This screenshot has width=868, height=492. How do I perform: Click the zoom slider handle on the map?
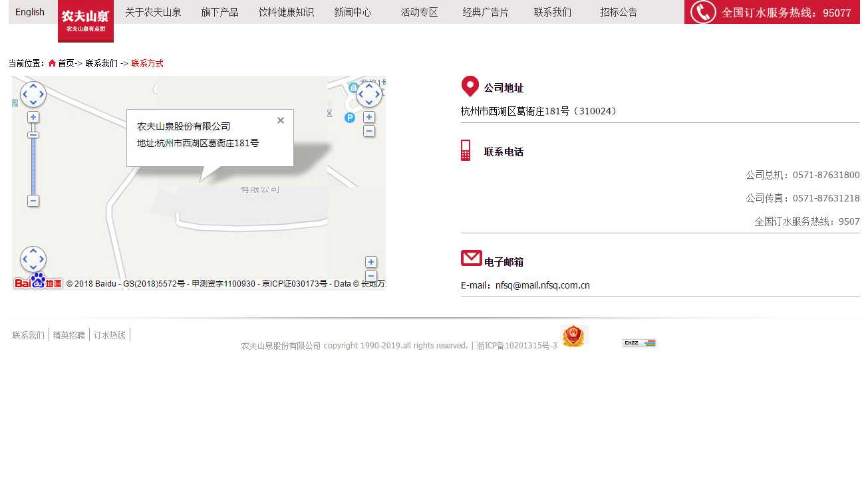(33, 135)
